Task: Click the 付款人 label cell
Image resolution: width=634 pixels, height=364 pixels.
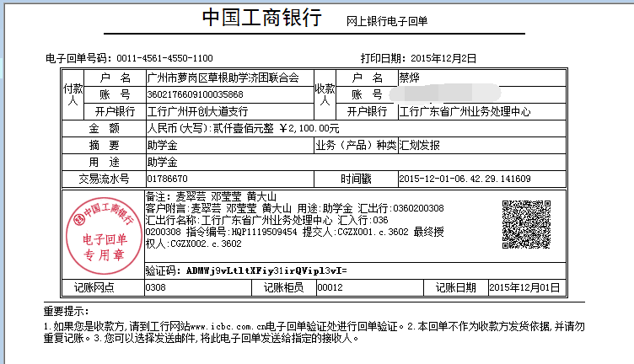Action: click(73, 94)
